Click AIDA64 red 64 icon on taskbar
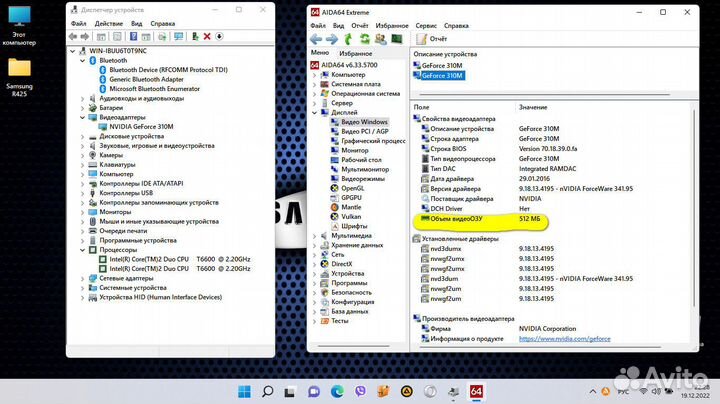The height and width of the screenshot is (404, 720). tap(476, 392)
